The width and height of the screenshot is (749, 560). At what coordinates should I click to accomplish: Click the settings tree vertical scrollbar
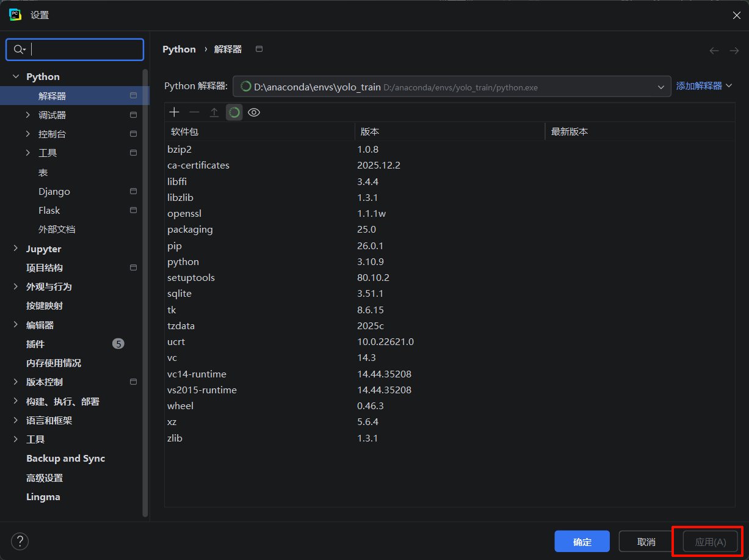(145, 293)
